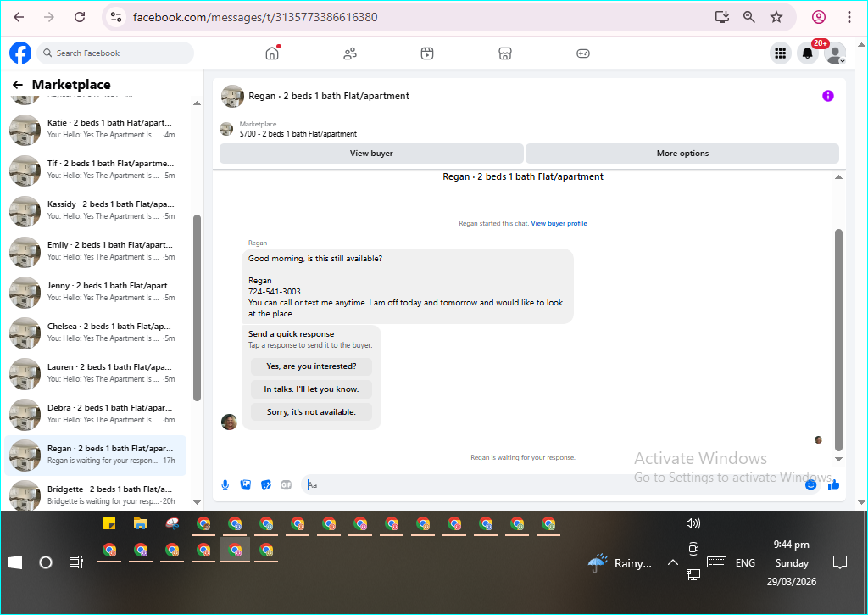868x615 pixels.
Task: Open the account profile picture menu
Action: pos(835,53)
